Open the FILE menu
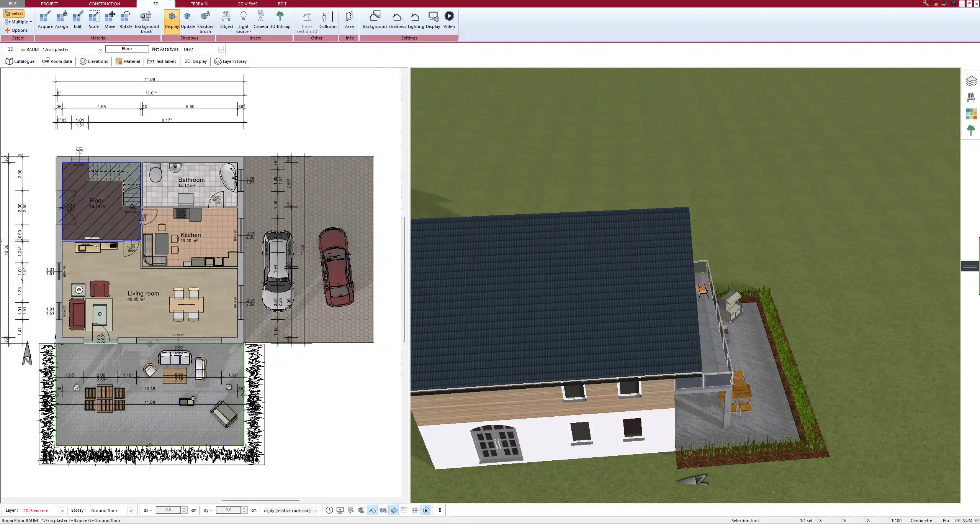The height and width of the screenshot is (524, 980). tap(13, 4)
